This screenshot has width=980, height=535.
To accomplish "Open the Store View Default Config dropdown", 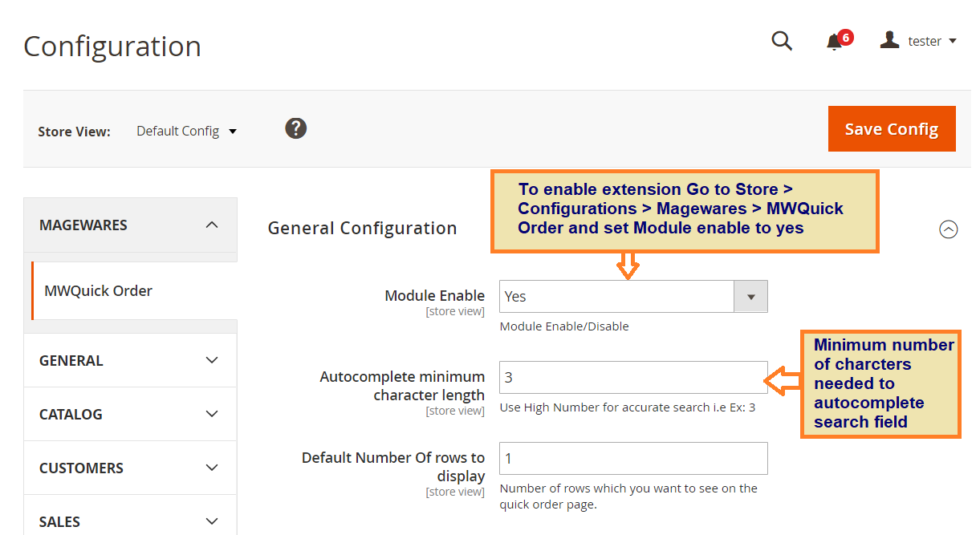I will pos(186,131).
